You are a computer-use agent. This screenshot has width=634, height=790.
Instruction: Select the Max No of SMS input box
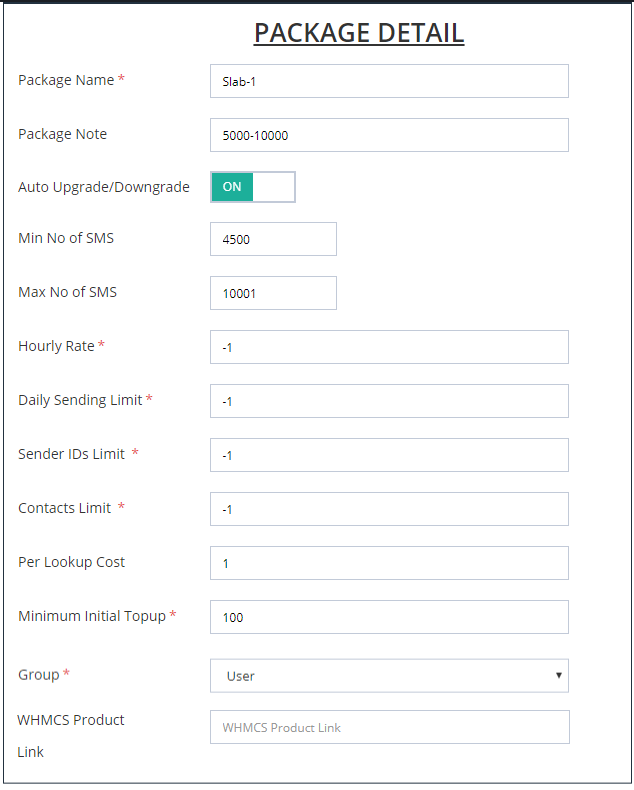tap(273, 293)
